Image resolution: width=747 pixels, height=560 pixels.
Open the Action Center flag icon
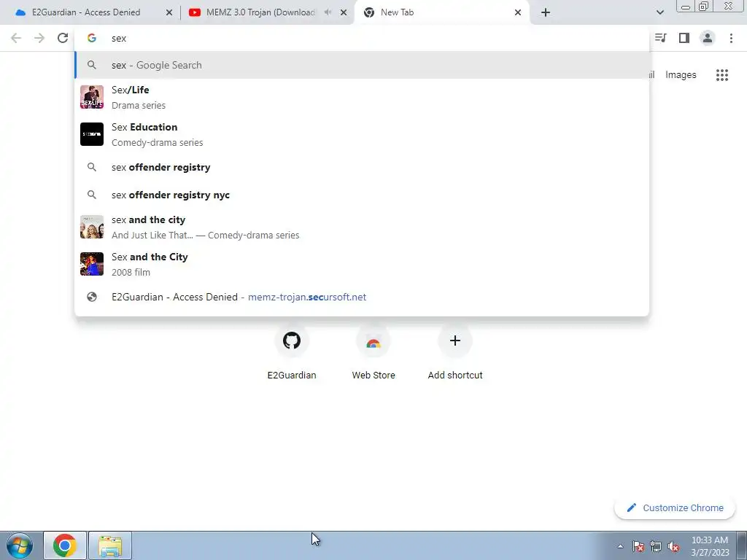[638, 546]
